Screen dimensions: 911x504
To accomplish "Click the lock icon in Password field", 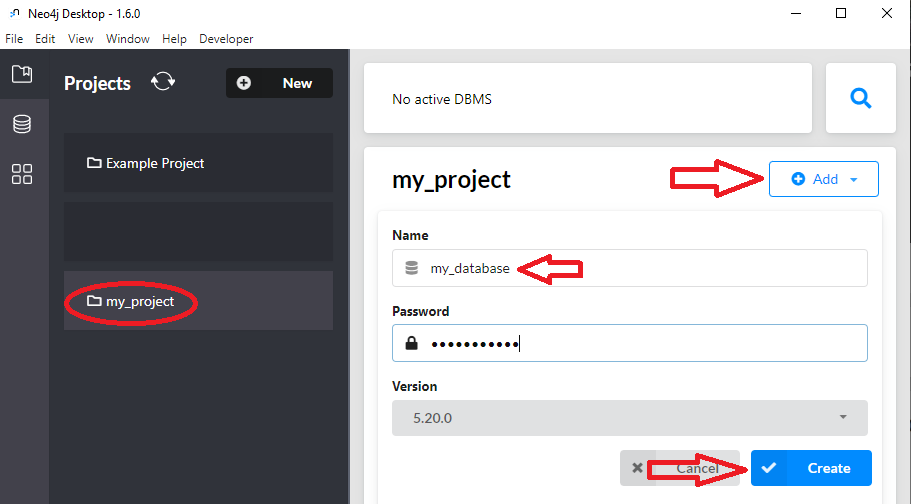I will [x=411, y=343].
